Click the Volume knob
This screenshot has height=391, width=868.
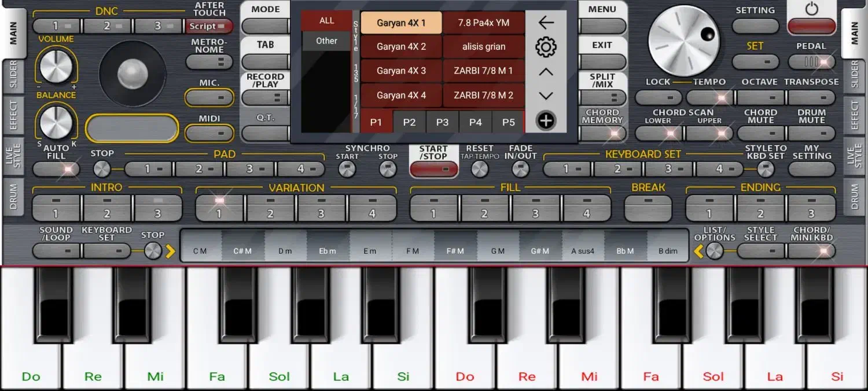(x=56, y=67)
